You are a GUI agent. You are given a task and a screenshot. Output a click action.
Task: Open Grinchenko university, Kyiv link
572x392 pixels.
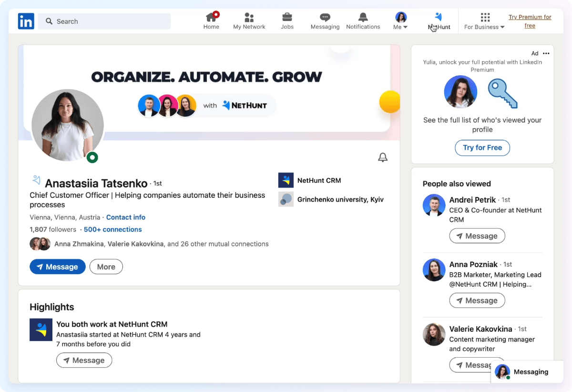click(340, 199)
